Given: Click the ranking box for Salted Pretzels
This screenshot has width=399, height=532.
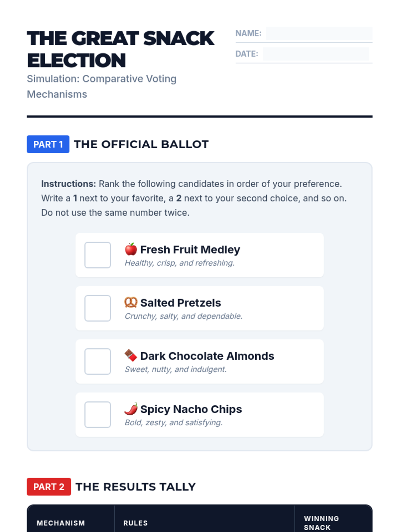Looking at the screenshot, I should click(97, 308).
